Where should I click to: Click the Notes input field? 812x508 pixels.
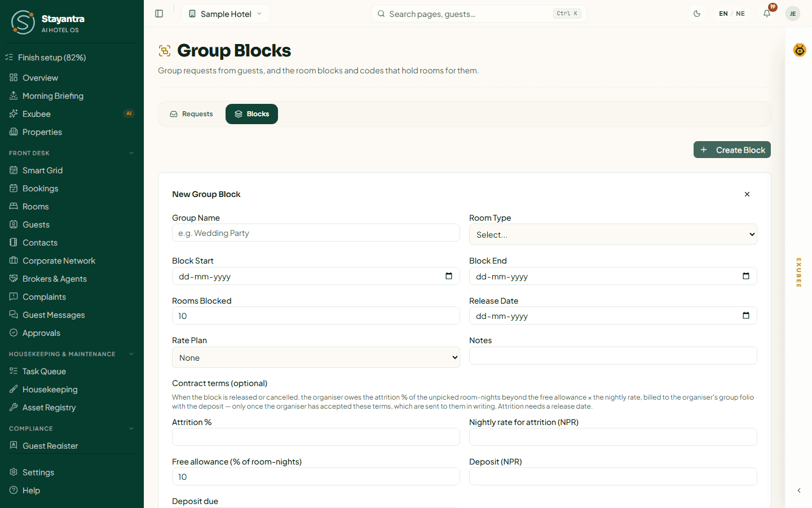pyautogui.click(x=613, y=356)
